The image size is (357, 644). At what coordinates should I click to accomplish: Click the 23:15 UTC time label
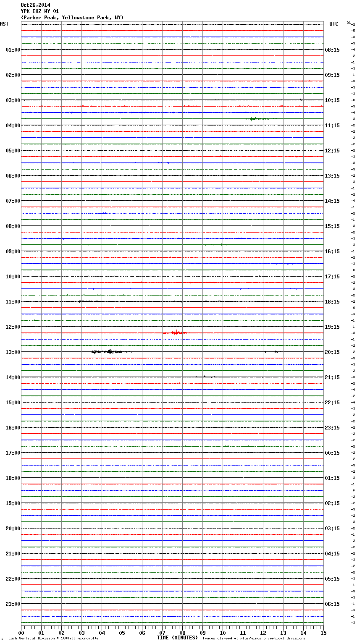coord(332,428)
